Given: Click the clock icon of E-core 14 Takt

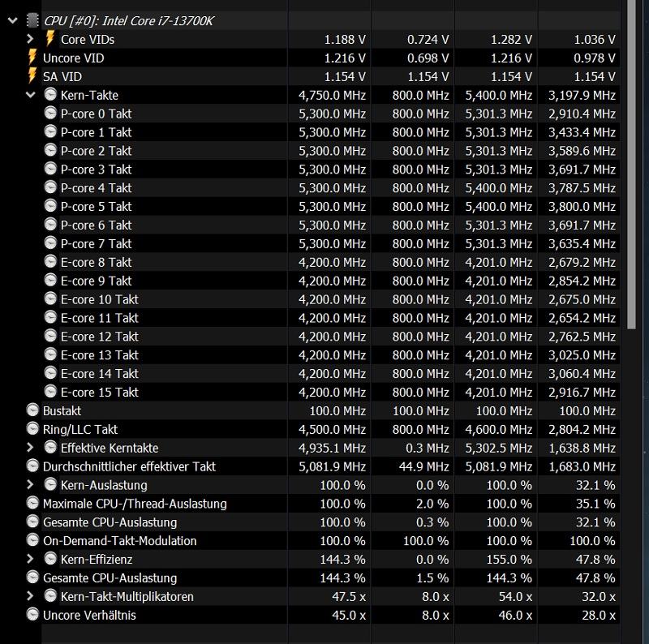Looking at the screenshot, I should pyautogui.click(x=50, y=373).
